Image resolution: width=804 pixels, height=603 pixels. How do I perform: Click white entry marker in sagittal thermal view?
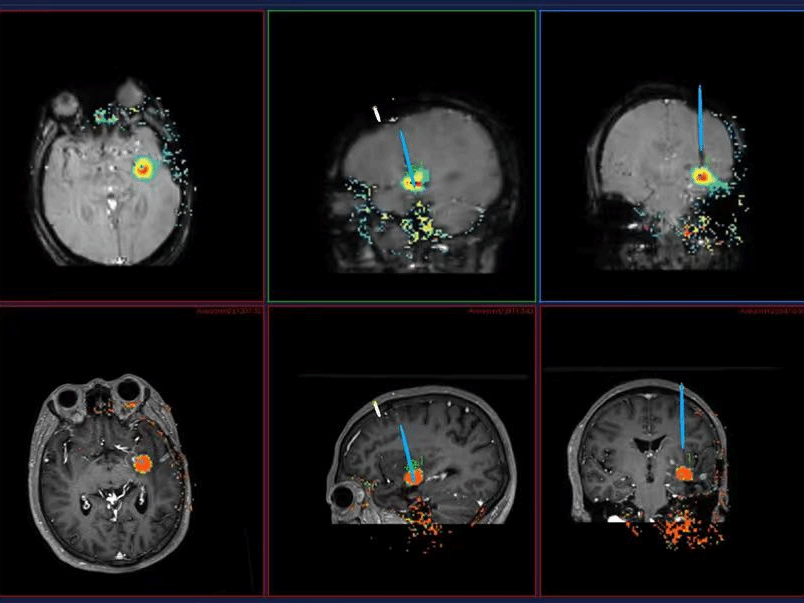pyautogui.click(x=377, y=114)
